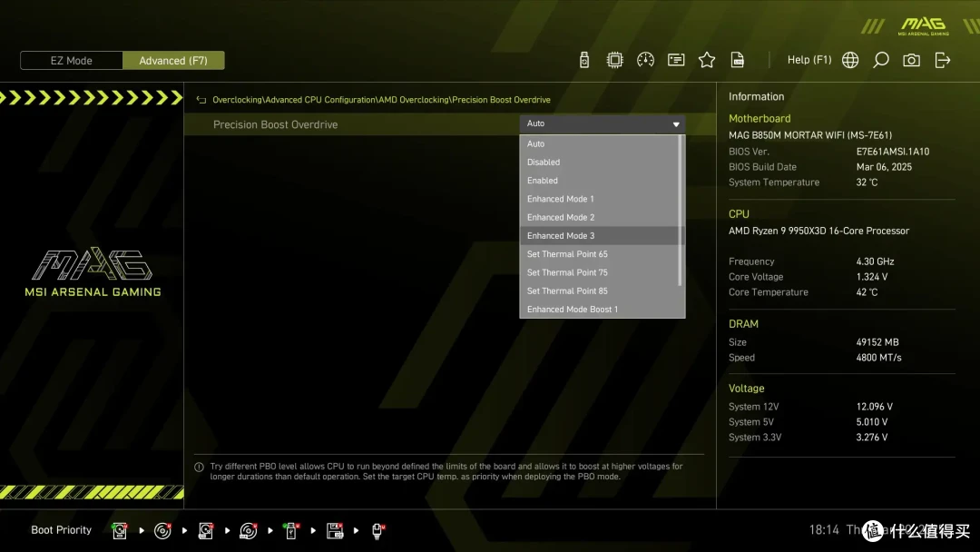Open the USB flash BIOS update icon
The width and height of the screenshot is (980, 552).
(x=583, y=60)
